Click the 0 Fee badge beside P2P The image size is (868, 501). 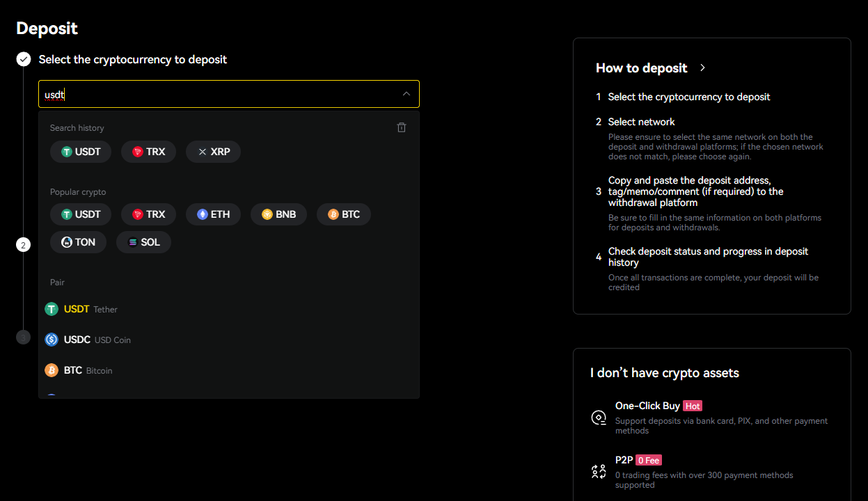pos(649,460)
